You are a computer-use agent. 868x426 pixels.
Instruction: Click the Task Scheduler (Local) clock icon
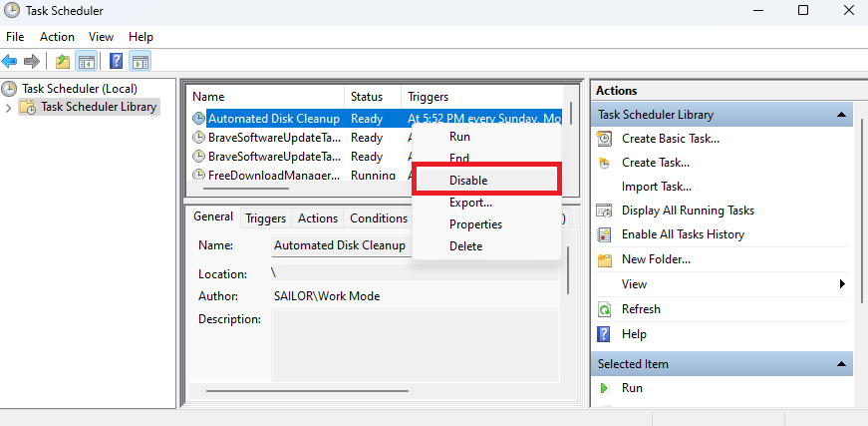coord(9,89)
